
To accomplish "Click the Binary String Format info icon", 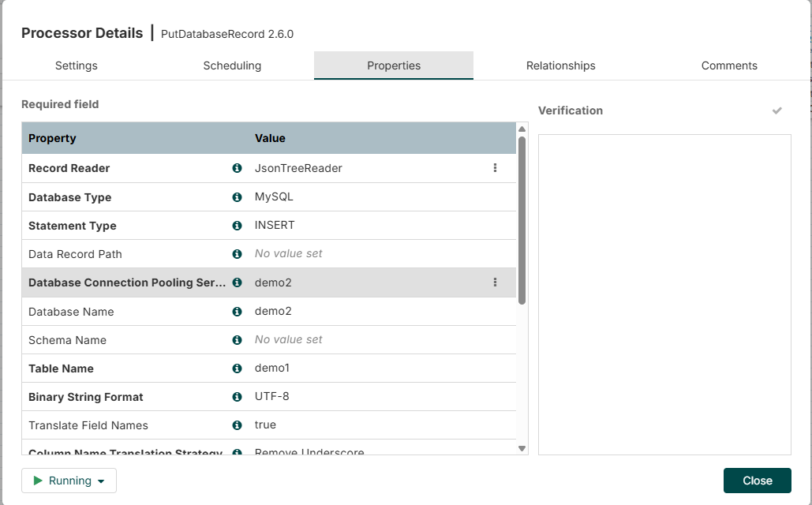I will tap(237, 397).
